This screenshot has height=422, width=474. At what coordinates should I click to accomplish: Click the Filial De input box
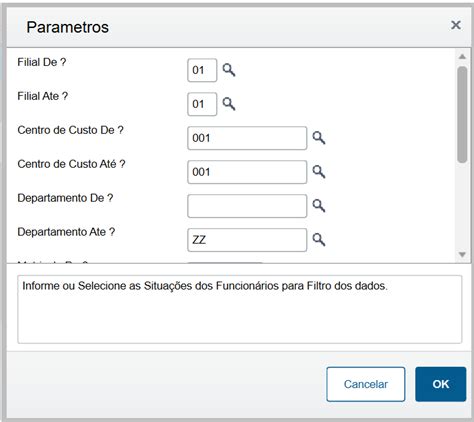click(202, 70)
